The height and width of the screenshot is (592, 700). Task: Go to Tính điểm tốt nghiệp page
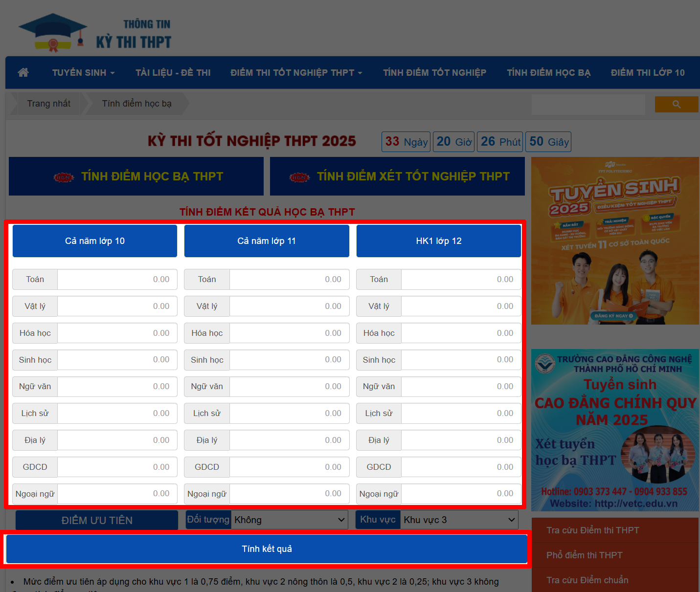click(x=434, y=72)
